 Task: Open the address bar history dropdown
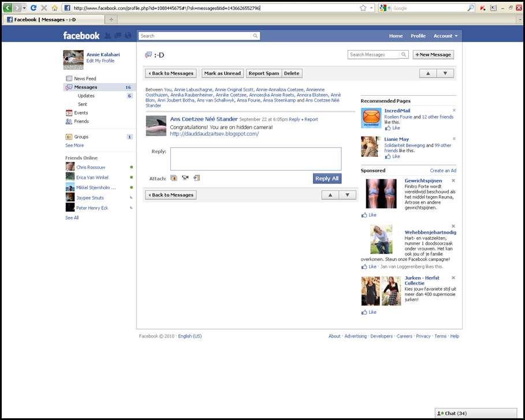[x=371, y=8]
